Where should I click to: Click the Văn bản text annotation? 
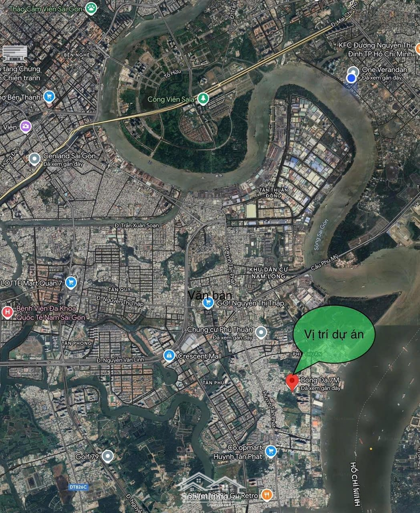pos(210,295)
